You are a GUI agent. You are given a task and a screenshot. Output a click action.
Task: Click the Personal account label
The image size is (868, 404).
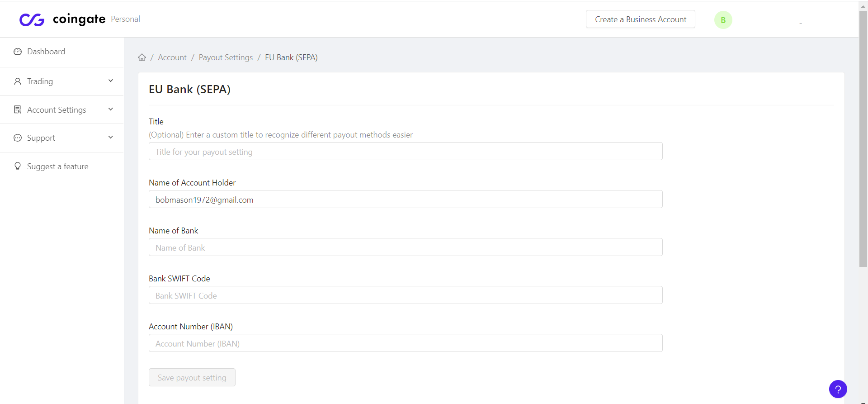tap(126, 19)
